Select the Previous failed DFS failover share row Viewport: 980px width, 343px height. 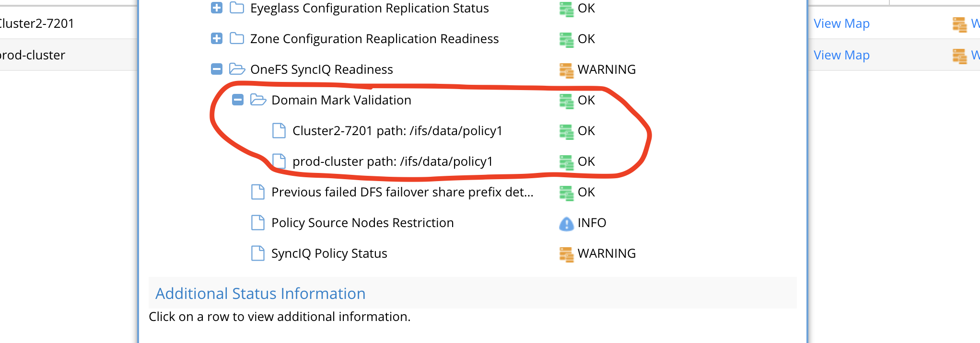pyautogui.click(x=403, y=192)
